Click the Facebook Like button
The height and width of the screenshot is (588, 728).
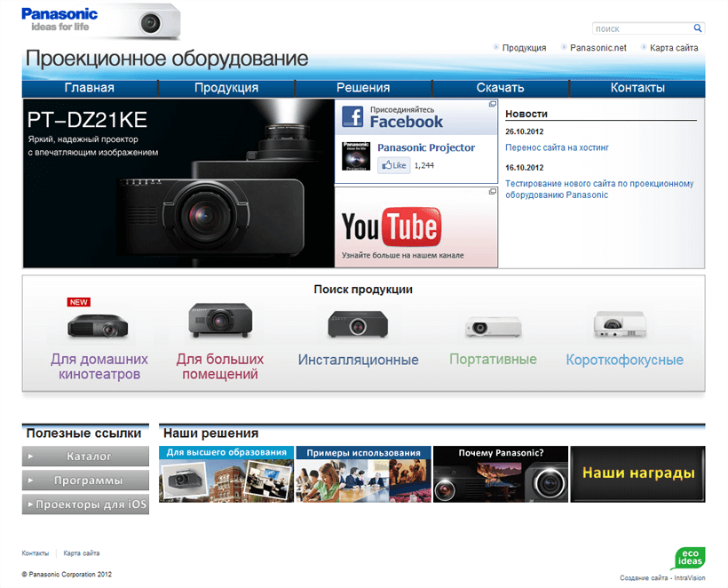point(393,165)
